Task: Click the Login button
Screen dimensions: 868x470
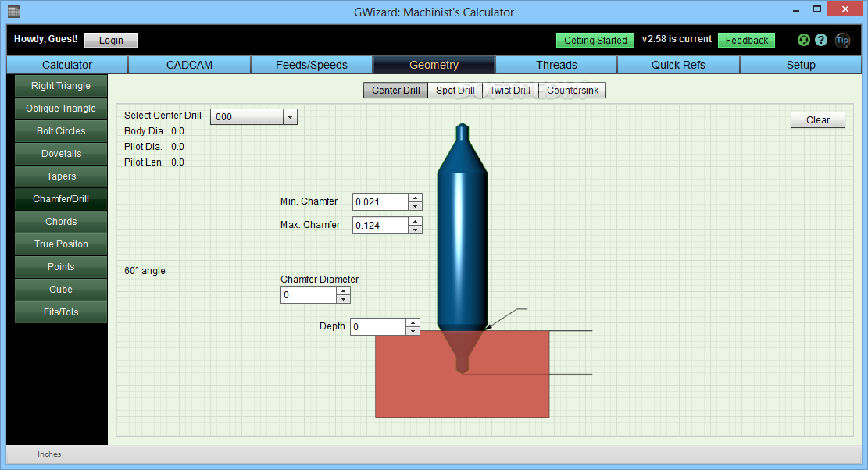Action: [111, 40]
